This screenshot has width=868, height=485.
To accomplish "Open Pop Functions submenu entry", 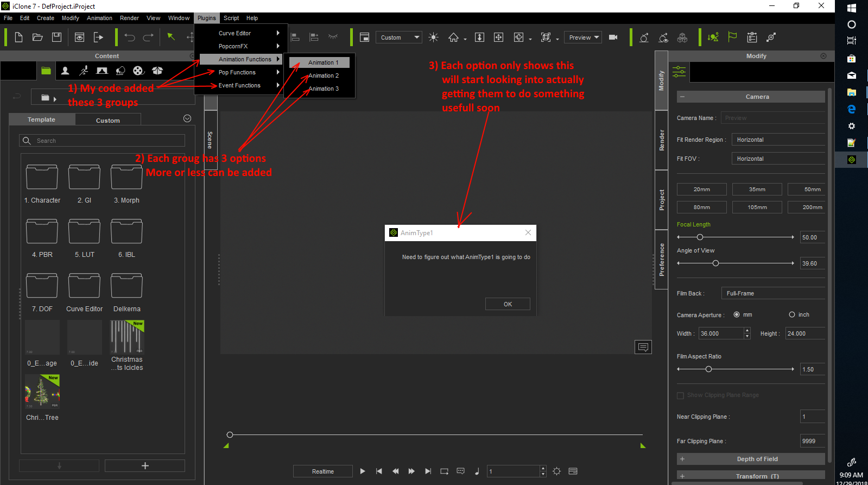I will pyautogui.click(x=242, y=72).
